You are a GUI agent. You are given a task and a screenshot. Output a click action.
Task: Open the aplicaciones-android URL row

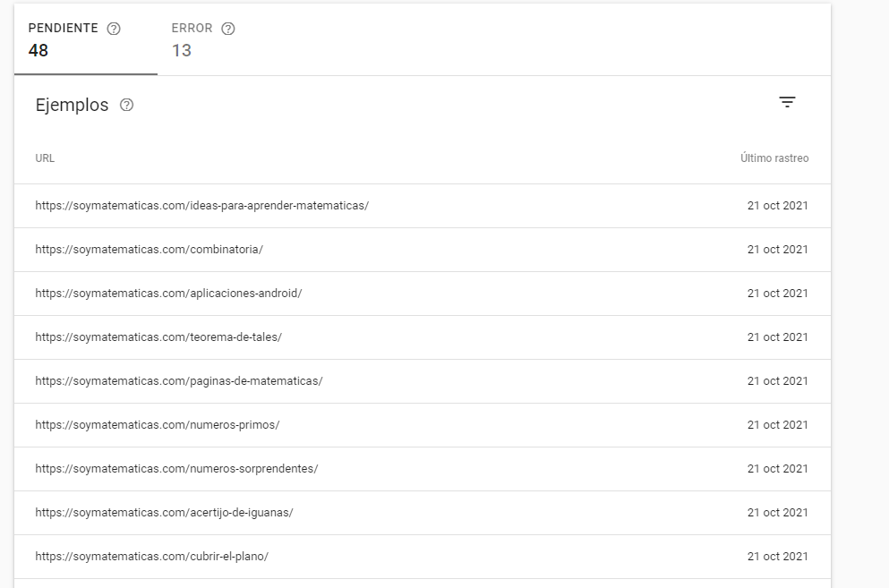point(423,294)
